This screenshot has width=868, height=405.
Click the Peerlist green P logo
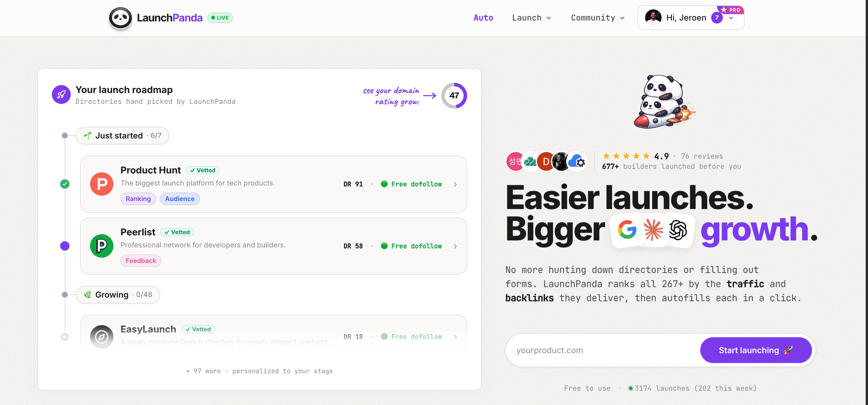pos(102,246)
